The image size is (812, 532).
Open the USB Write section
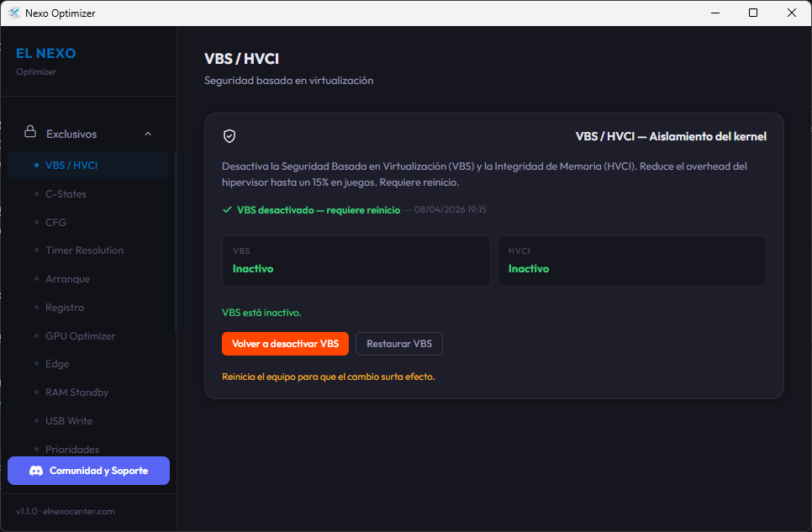(68, 420)
